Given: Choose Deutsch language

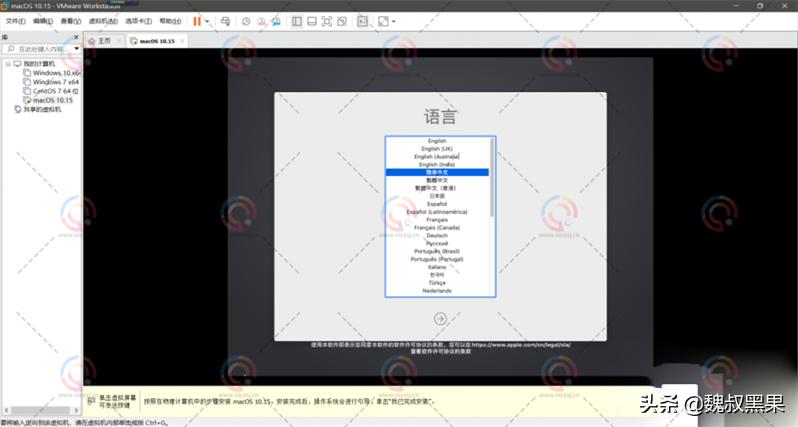Looking at the screenshot, I should pos(437,236).
